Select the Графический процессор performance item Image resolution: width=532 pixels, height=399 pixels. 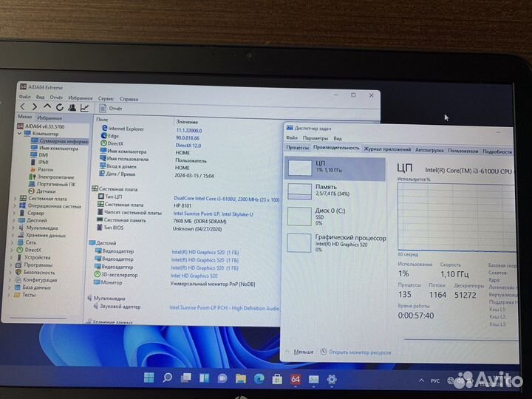coord(336,243)
